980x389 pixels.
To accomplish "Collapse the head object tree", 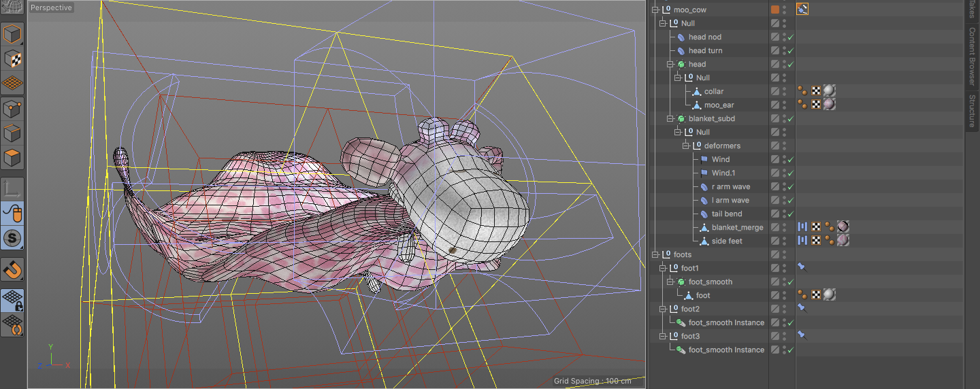I will tap(671, 64).
